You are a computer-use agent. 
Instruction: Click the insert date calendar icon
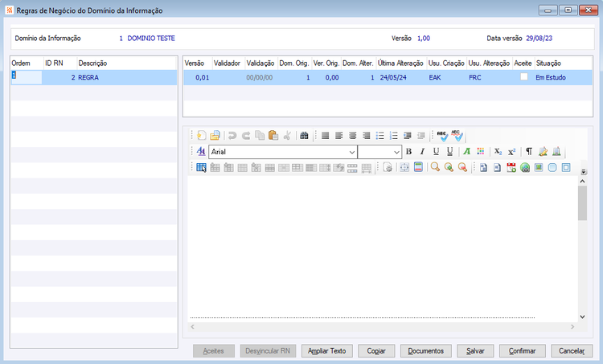[511, 167]
